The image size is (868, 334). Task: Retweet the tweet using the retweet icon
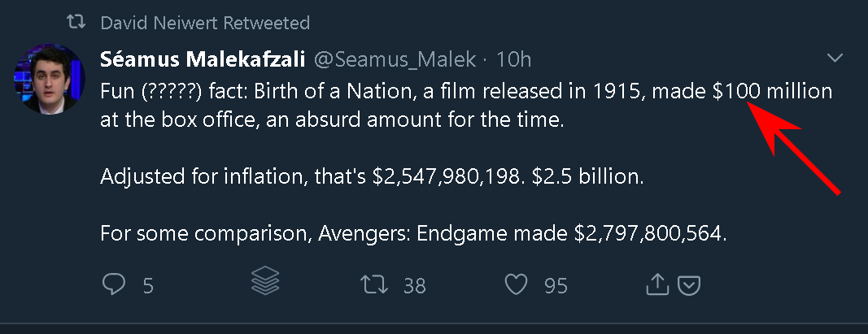373,284
